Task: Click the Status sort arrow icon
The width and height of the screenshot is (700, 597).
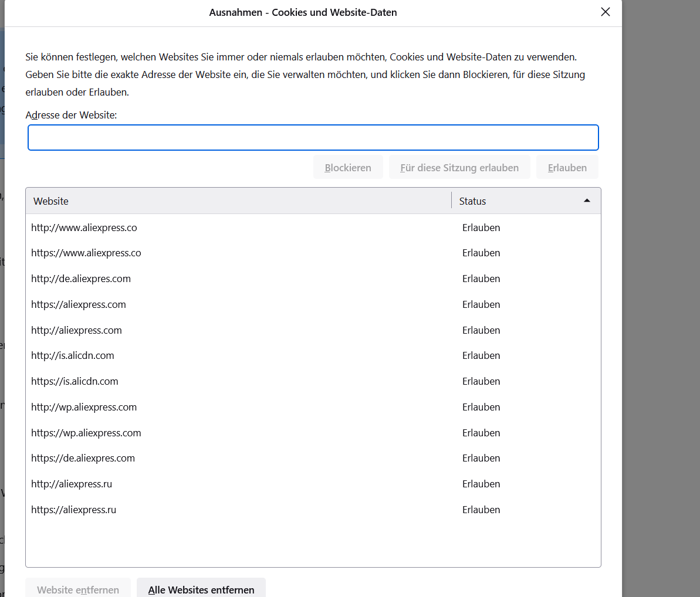Action: click(x=586, y=201)
